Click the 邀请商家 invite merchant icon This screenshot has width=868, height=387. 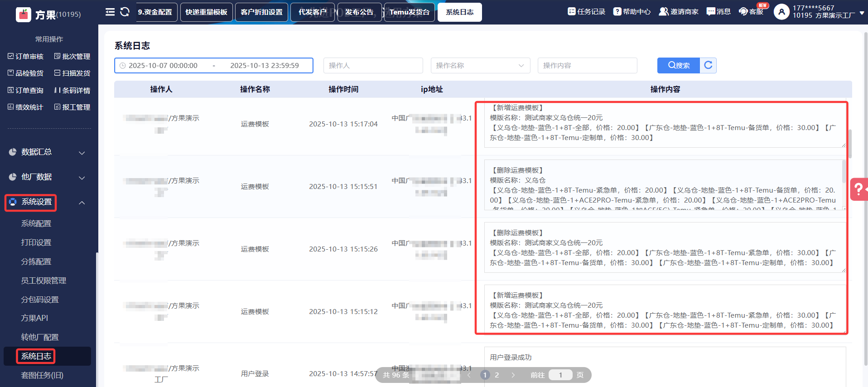coord(664,11)
